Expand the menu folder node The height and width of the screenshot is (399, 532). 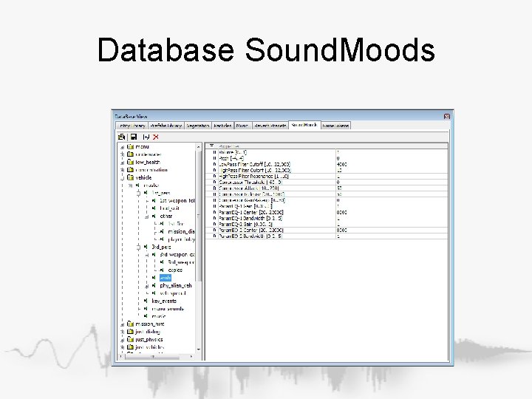[123, 147]
